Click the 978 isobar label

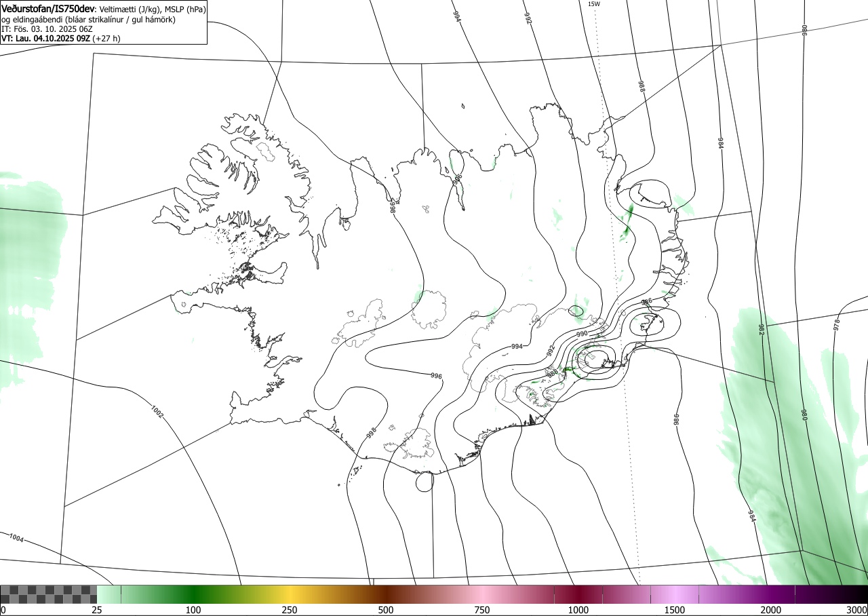coord(837,324)
